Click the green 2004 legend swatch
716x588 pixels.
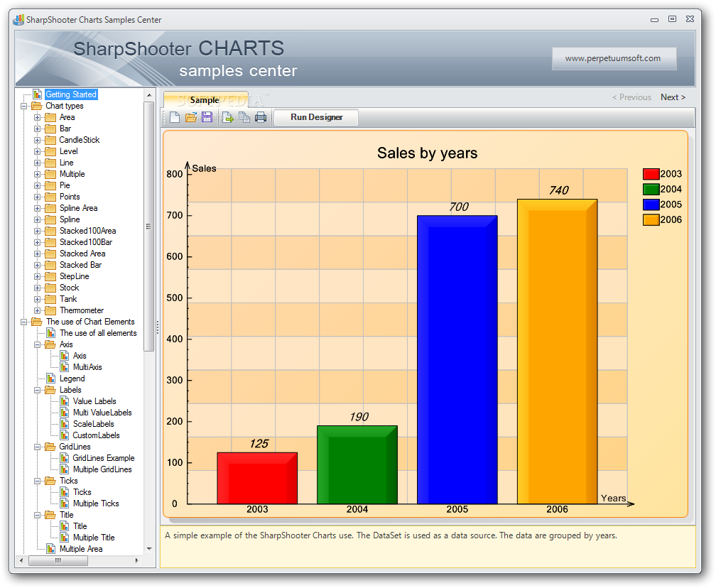pos(651,189)
